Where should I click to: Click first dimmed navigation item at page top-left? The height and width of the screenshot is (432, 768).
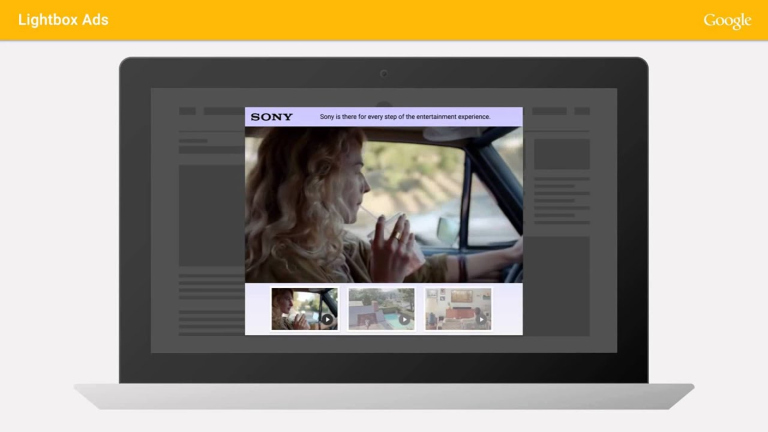187,111
